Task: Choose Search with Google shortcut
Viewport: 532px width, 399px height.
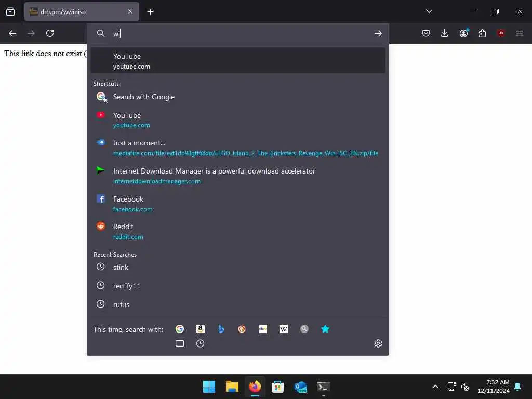Action: (238, 97)
